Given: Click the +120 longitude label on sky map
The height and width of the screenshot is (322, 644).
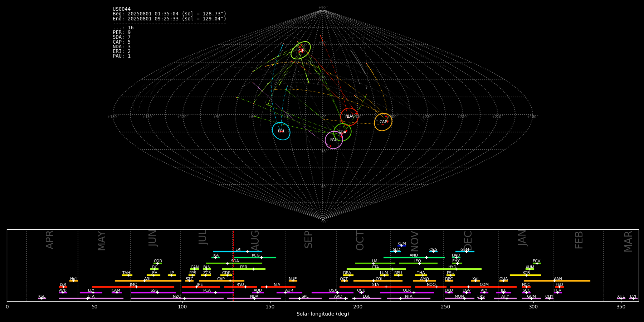Looking at the screenshot, I should coord(182,117).
